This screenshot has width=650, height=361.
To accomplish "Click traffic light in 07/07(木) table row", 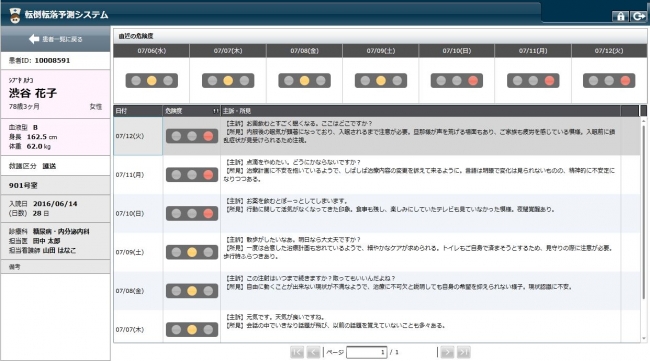I will (x=192, y=330).
